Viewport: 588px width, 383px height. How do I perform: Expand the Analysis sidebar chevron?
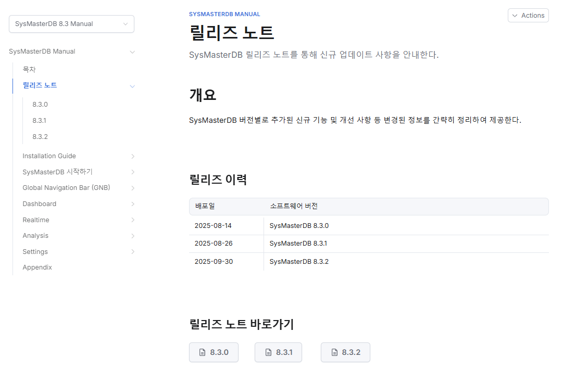pos(133,236)
